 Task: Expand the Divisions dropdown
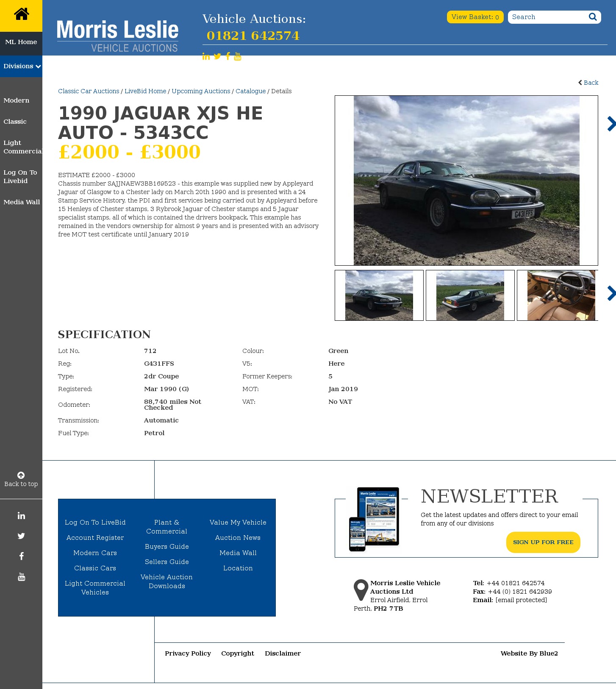coord(21,66)
